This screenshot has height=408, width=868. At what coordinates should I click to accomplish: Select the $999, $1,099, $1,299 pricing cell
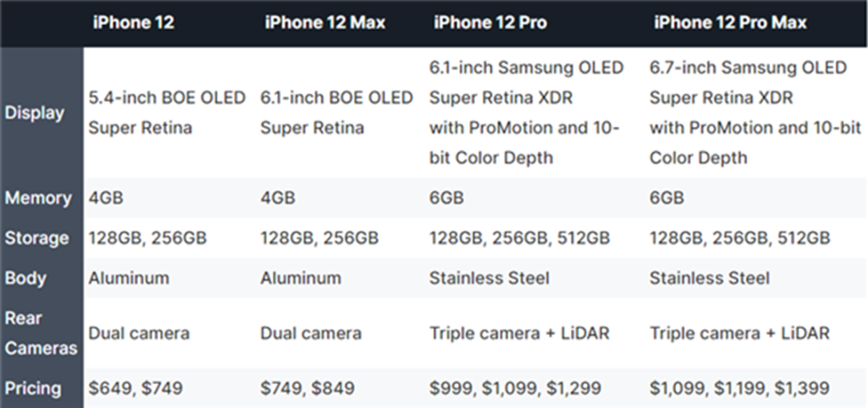pyautogui.click(x=520, y=387)
